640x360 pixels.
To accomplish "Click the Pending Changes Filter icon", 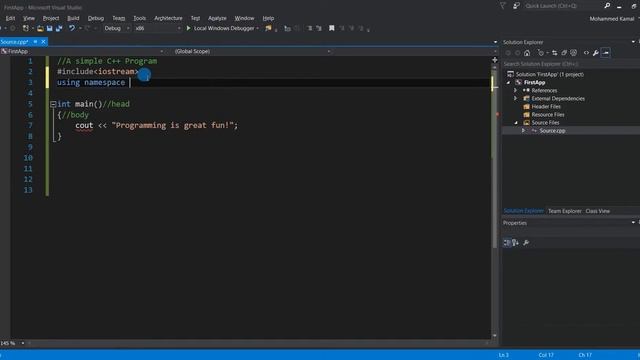I will [541, 53].
